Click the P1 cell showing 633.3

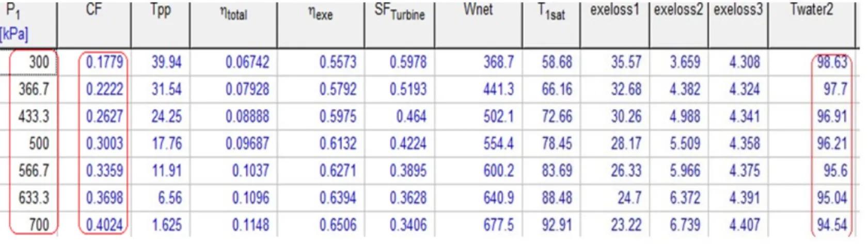[x=28, y=198]
